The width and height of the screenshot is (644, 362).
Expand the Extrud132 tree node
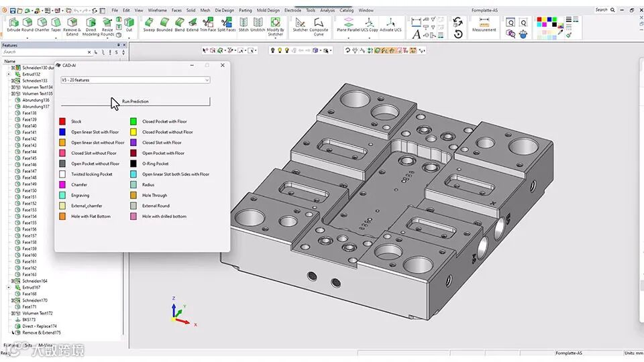coord(9,74)
